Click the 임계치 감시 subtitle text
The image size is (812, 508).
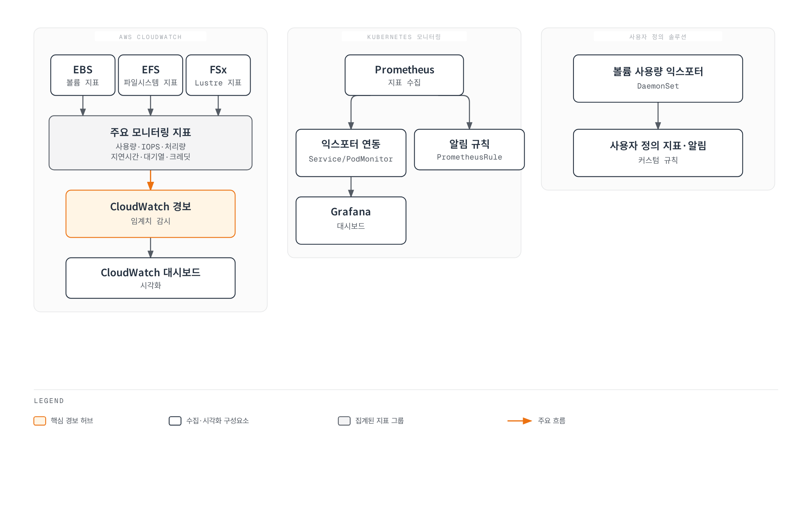(x=151, y=221)
